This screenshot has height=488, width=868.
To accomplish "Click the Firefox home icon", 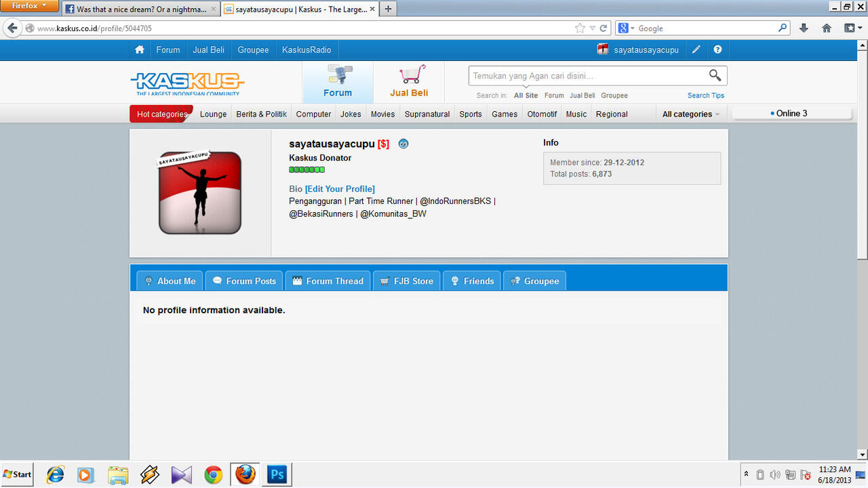I will point(827,28).
